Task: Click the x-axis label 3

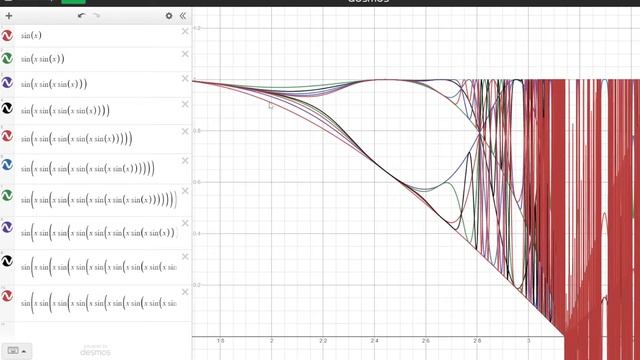Action: (529, 340)
